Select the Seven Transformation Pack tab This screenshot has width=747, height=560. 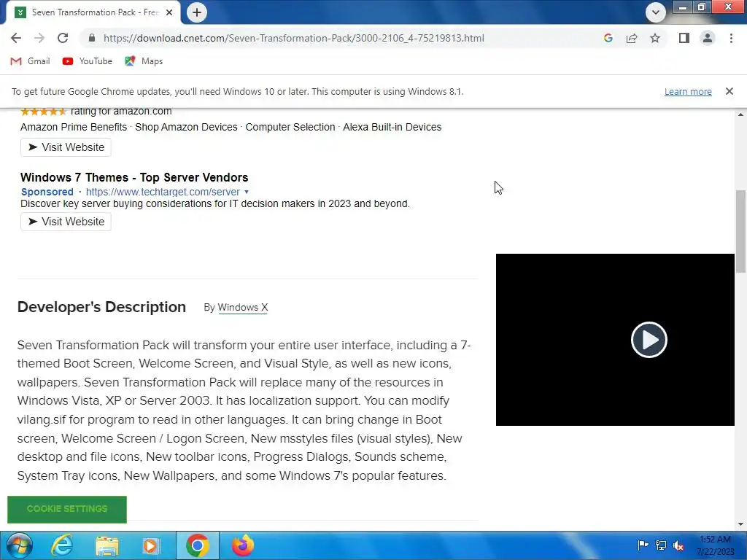pos(93,12)
